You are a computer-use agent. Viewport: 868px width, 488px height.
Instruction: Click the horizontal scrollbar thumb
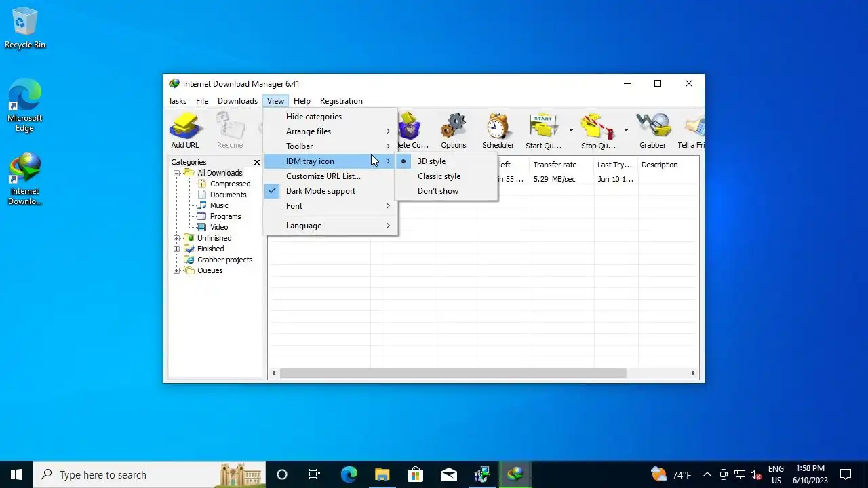pyautogui.click(x=453, y=373)
